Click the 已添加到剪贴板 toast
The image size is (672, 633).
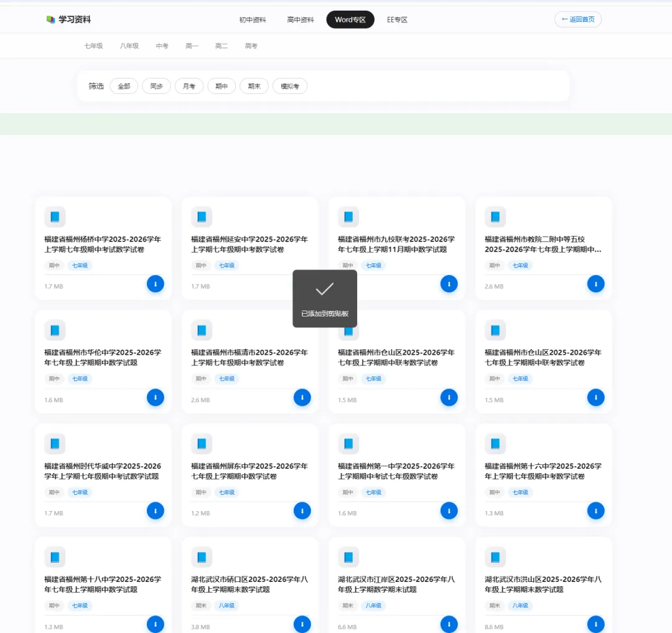[325, 299]
